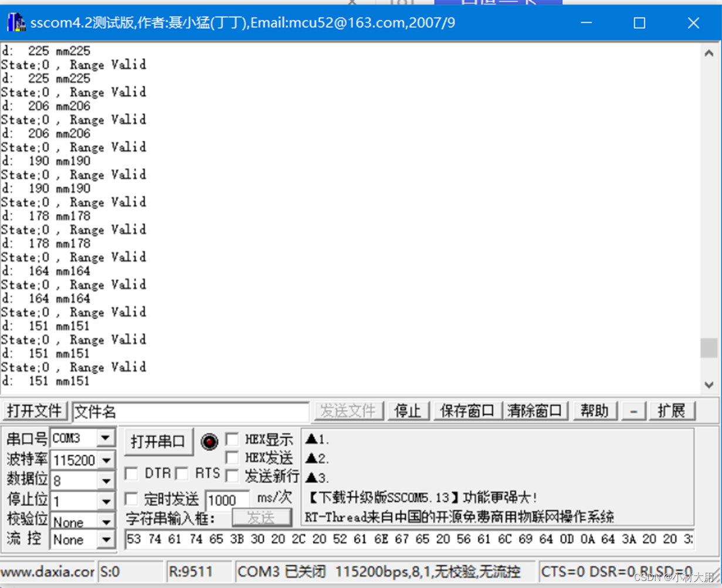Click www.daxia.com in the status bar

point(48,571)
